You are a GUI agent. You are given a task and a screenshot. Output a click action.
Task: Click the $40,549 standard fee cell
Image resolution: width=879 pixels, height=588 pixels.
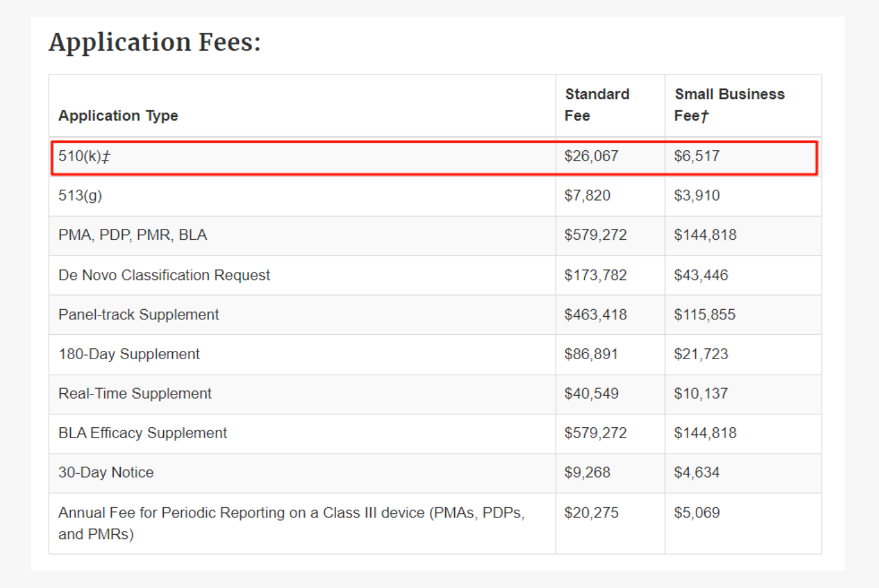(591, 393)
